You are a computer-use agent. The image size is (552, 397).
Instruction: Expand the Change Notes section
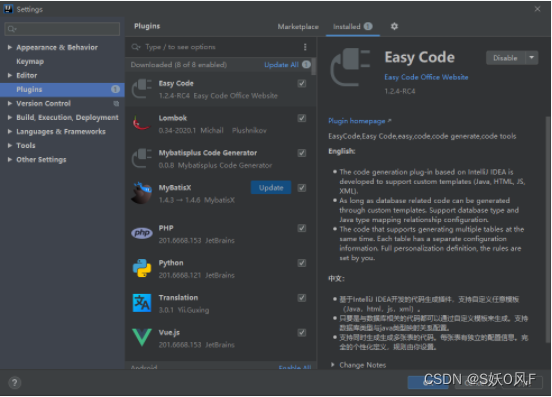point(333,365)
